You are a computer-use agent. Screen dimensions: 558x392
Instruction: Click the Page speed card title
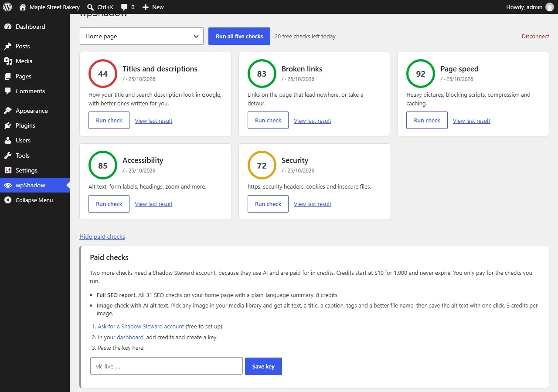[x=459, y=69]
